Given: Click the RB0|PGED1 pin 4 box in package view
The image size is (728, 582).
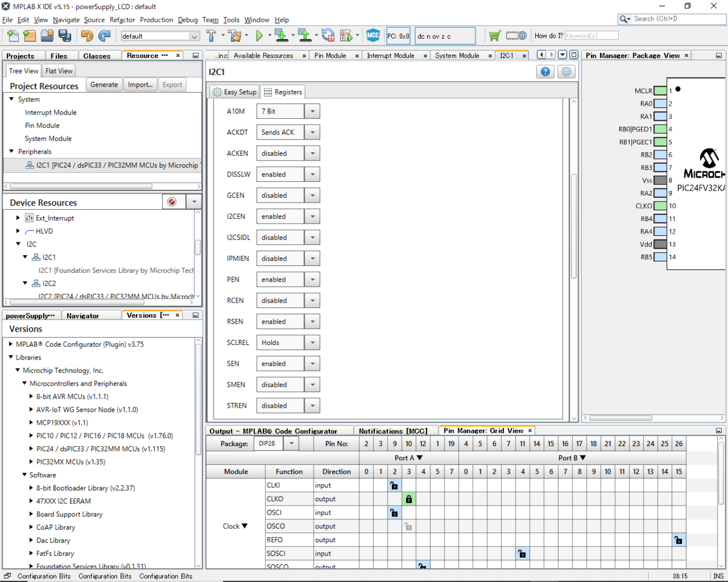Looking at the screenshot, I should tap(660, 129).
